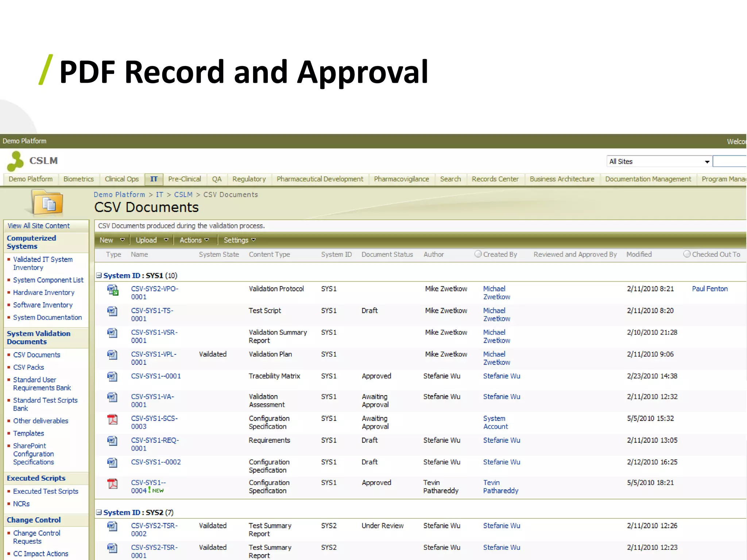Open Word icon for CSV-SYS1-VPL-0001

tap(112, 355)
